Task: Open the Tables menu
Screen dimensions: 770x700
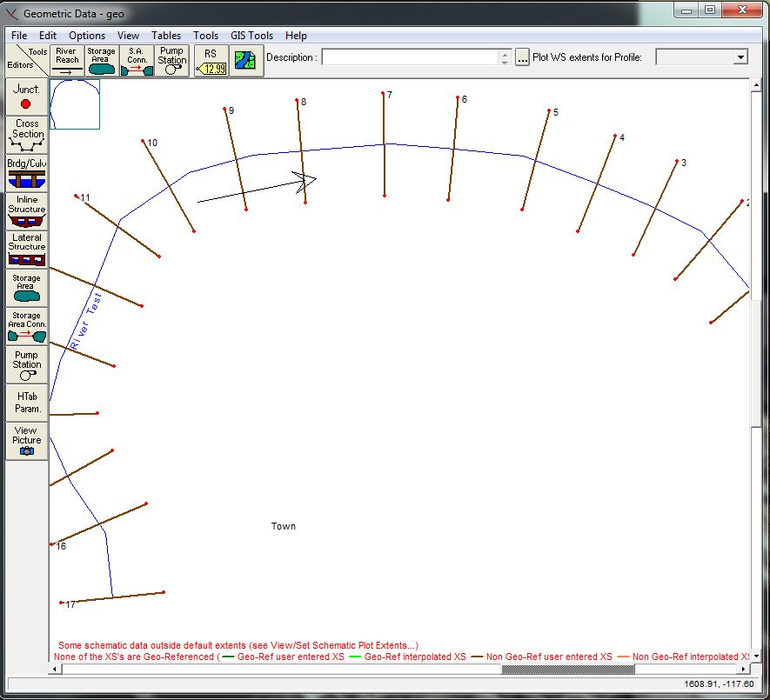Action: coord(166,36)
